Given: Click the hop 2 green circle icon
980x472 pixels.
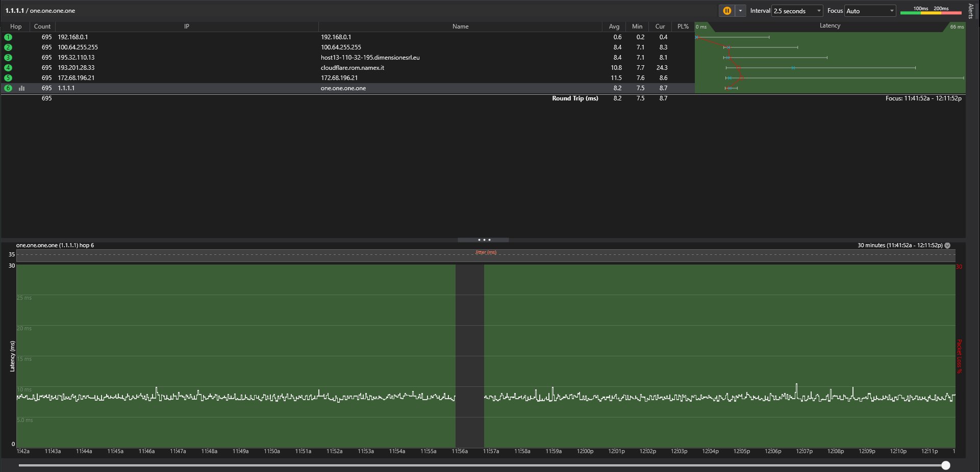Looking at the screenshot, I should click(8, 47).
